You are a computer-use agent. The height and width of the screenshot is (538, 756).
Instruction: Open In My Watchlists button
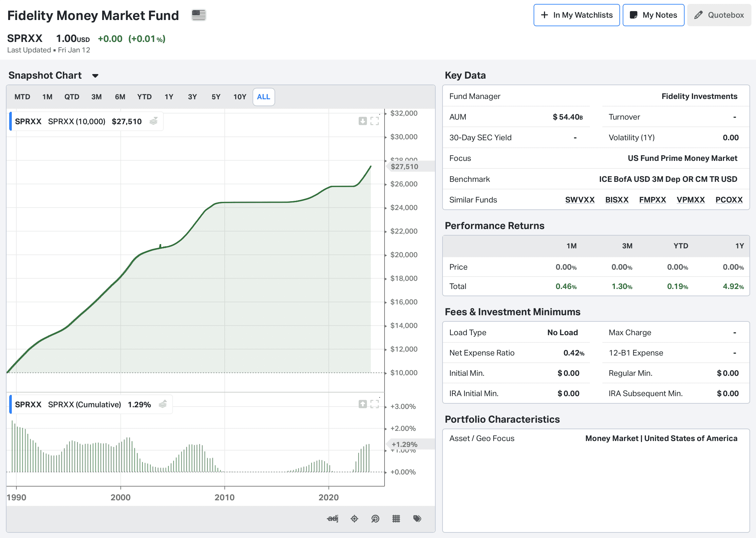tap(576, 15)
